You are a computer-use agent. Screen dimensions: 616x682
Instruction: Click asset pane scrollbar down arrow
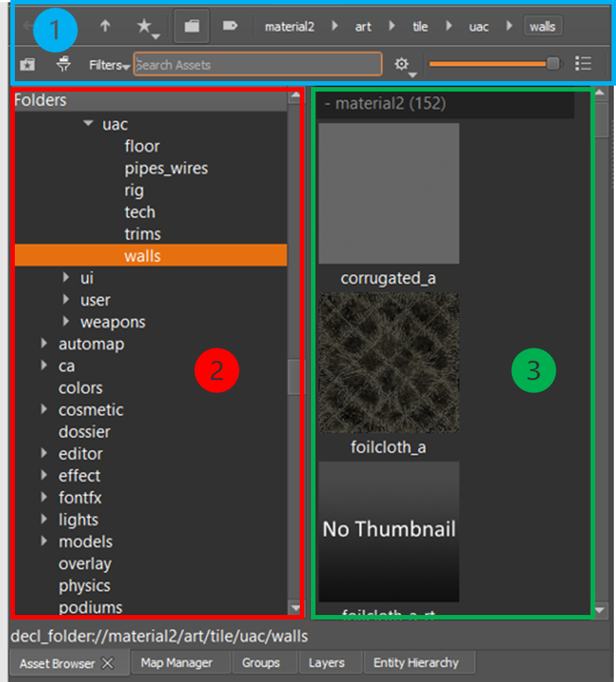click(600, 611)
